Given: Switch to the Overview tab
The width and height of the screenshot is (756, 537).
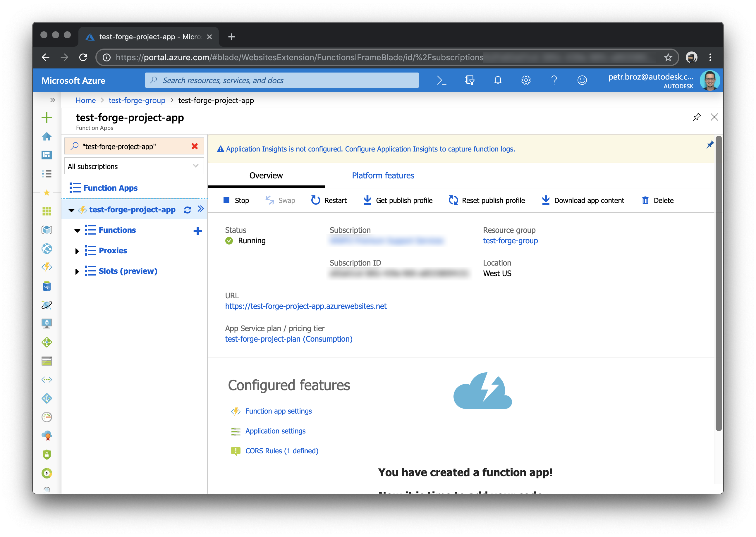Looking at the screenshot, I should point(266,175).
